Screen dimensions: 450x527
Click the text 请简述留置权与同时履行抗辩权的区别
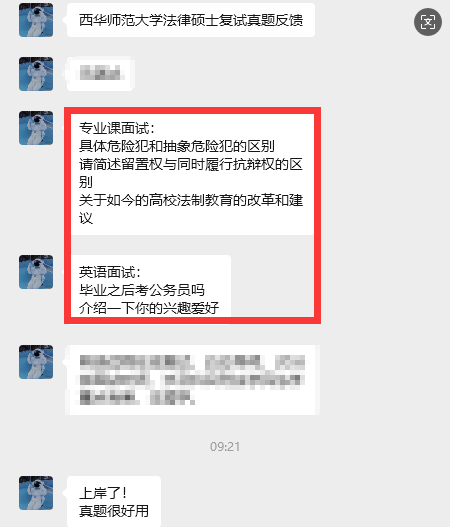pyautogui.click(x=191, y=173)
